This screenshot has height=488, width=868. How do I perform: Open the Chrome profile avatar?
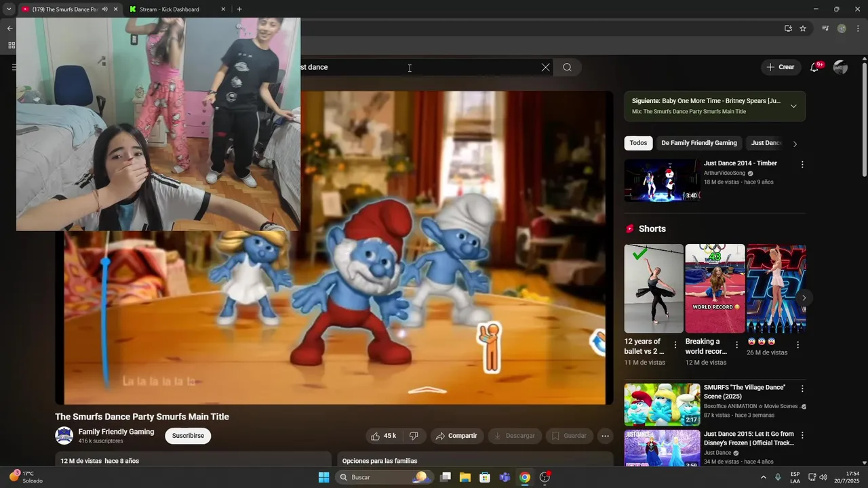coord(842,28)
